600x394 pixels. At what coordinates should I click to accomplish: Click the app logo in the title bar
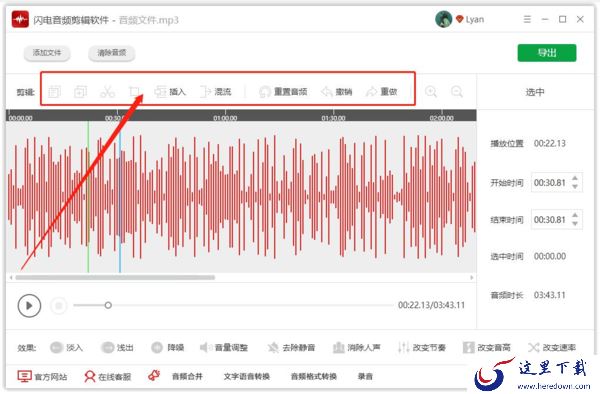tap(20, 19)
